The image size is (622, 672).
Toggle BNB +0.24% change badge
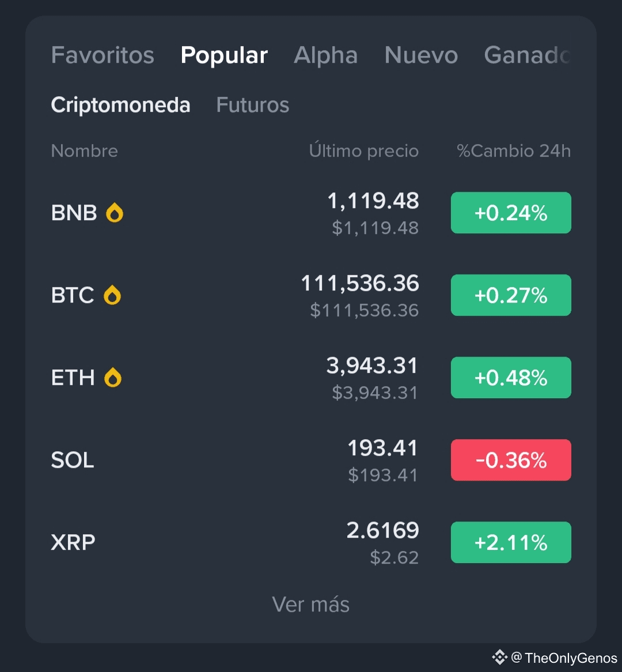[511, 213]
